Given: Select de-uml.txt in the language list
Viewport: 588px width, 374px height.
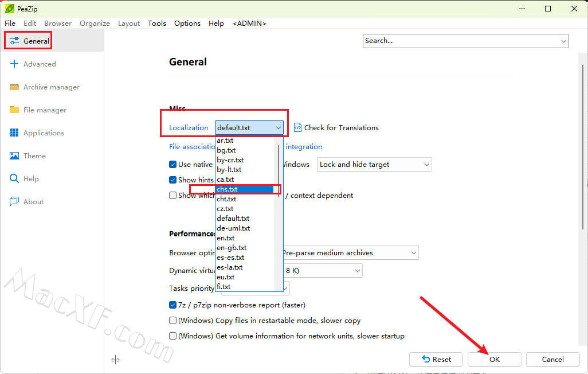Looking at the screenshot, I should pyautogui.click(x=245, y=228).
